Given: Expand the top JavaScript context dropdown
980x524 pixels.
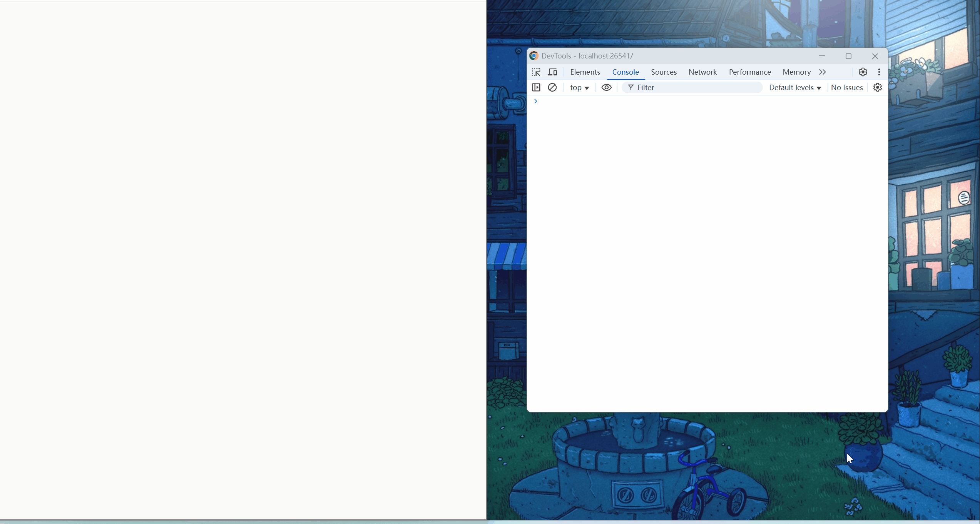Looking at the screenshot, I should pos(579,88).
